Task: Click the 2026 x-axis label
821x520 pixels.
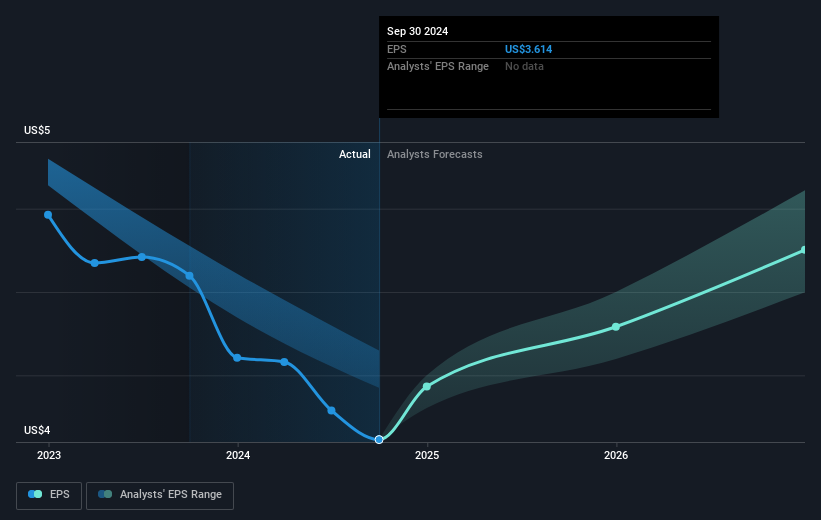Action: click(616, 456)
